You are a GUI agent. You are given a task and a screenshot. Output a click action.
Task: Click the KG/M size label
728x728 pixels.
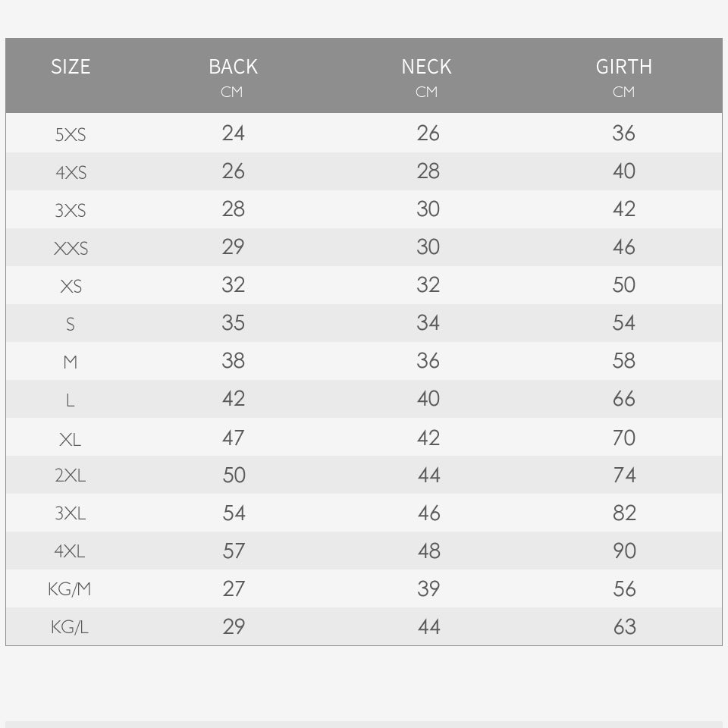[x=70, y=589]
